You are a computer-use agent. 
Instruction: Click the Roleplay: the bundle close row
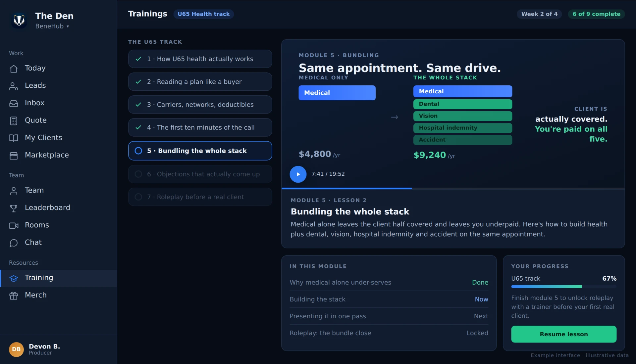point(389,333)
